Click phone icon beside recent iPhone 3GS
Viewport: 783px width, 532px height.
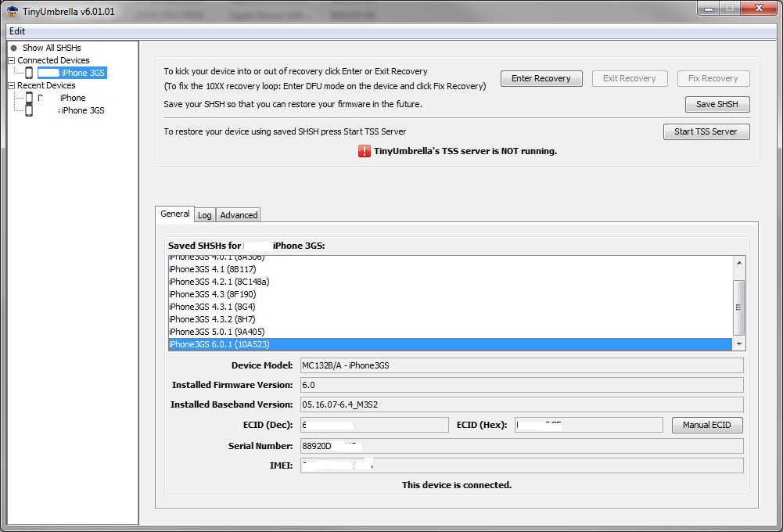29,110
